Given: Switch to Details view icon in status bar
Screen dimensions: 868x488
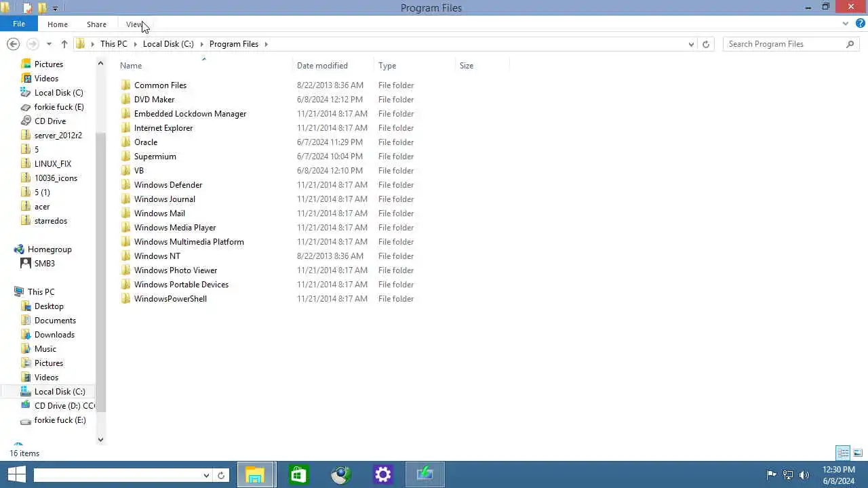Looking at the screenshot, I should click(843, 453).
